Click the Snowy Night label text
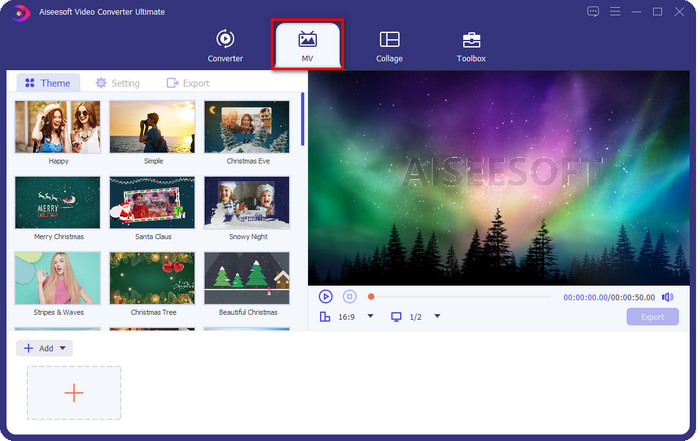Image resolution: width=700 pixels, height=441 pixels. pos(248,237)
